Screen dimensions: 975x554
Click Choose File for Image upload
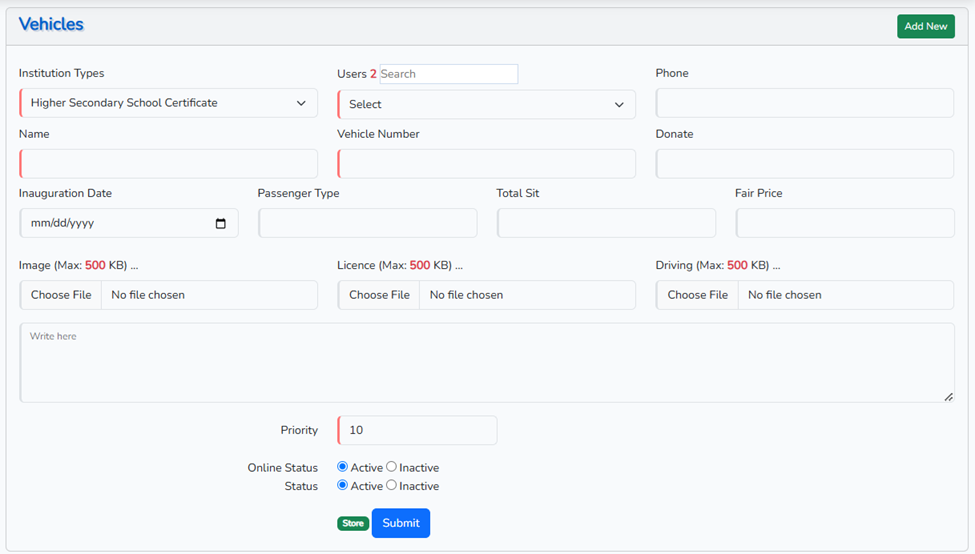[61, 295]
